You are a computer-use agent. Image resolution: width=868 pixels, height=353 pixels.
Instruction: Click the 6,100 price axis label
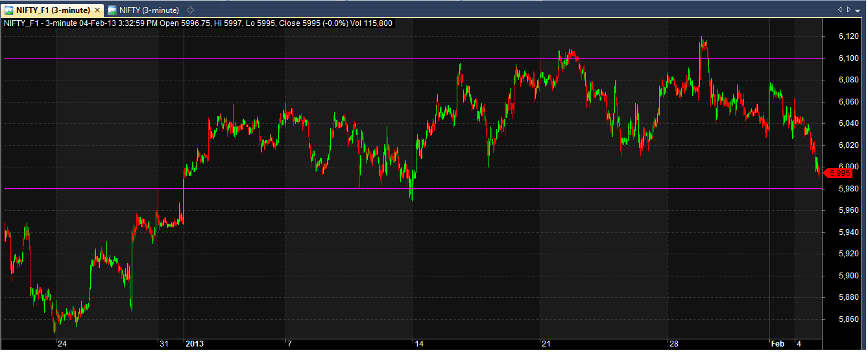[x=849, y=58]
